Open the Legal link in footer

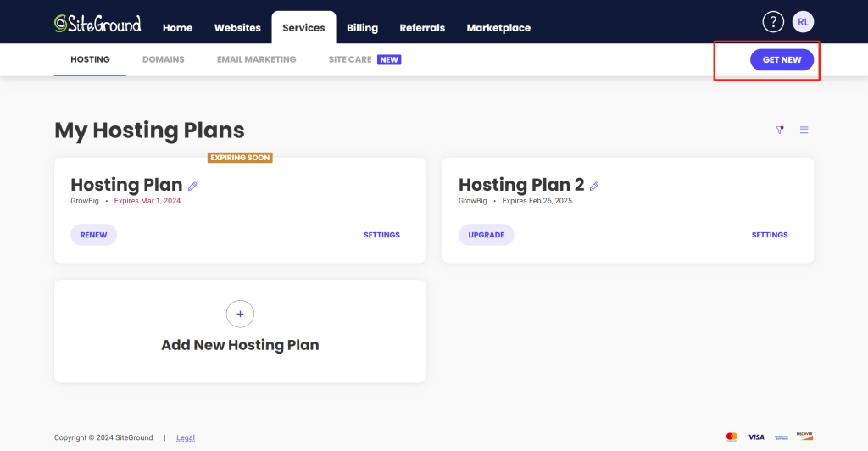pyautogui.click(x=186, y=437)
